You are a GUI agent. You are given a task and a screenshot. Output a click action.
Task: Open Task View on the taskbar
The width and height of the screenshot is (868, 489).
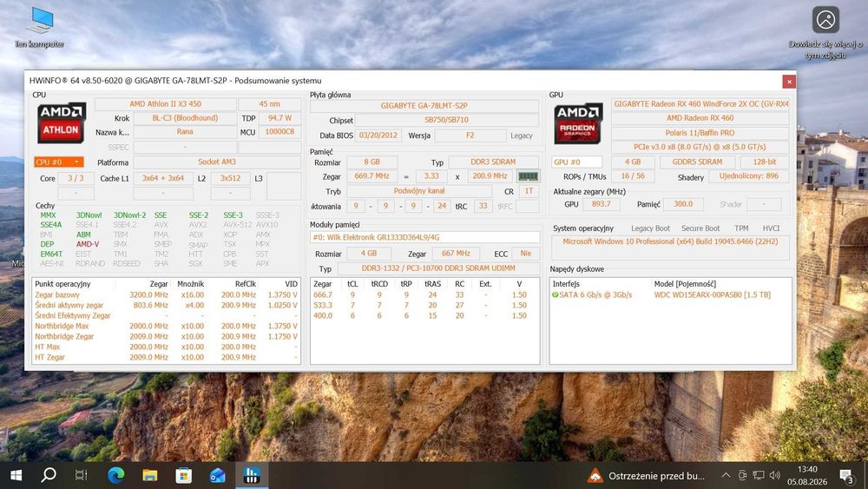[82, 475]
